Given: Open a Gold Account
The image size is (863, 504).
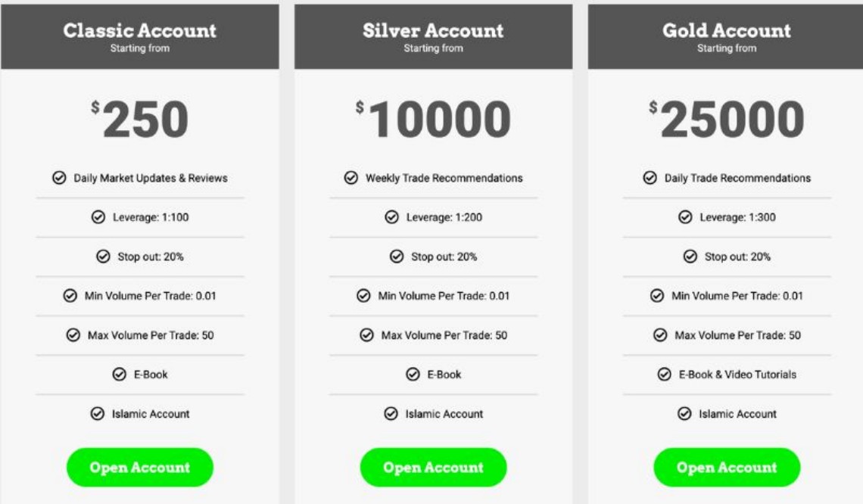Looking at the screenshot, I should 727,467.
